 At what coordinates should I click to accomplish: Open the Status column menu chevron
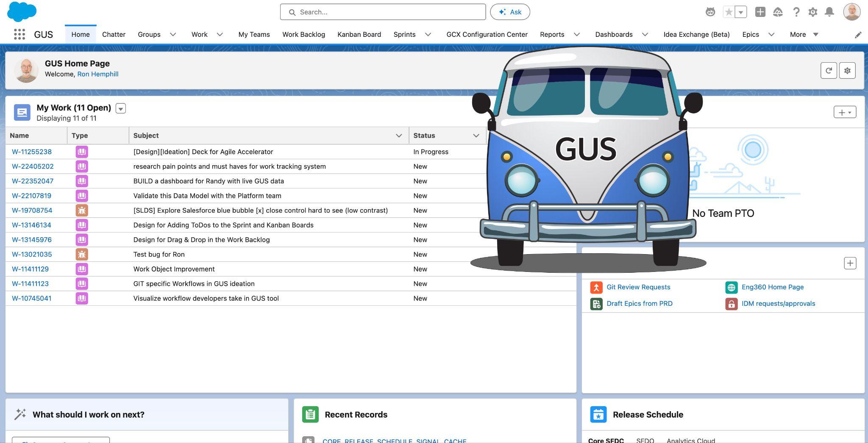pyautogui.click(x=476, y=136)
